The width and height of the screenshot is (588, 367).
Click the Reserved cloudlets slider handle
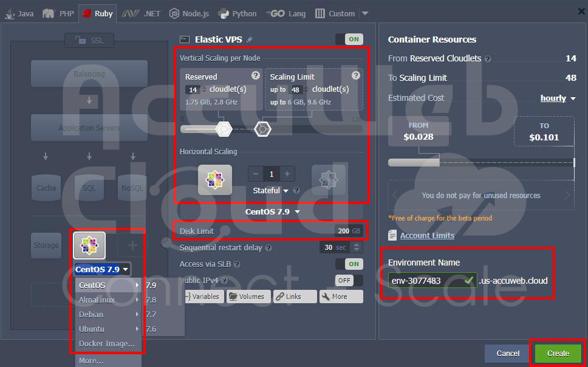tap(224, 129)
